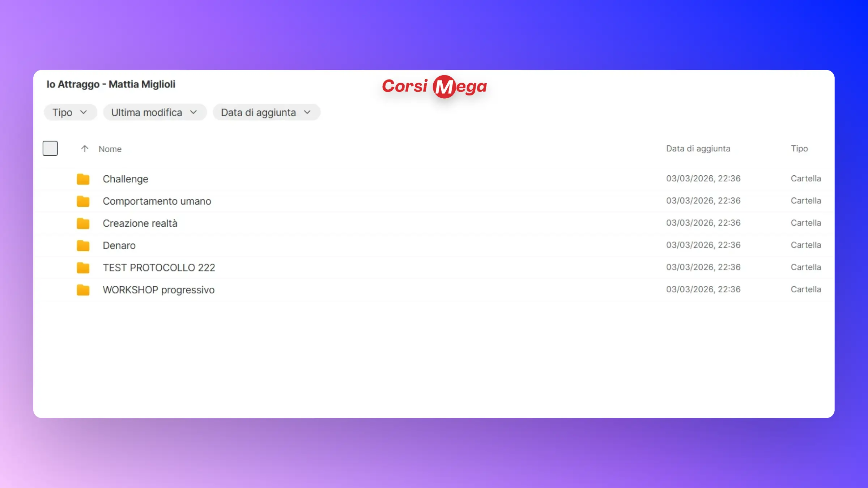Sort by Data di aggiunta column header
This screenshot has width=868, height=488.
[x=698, y=149]
